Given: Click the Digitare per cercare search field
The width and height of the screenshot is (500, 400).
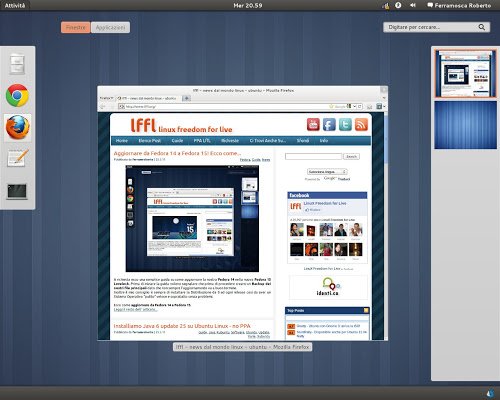Looking at the screenshot, I should coord(437,27).
